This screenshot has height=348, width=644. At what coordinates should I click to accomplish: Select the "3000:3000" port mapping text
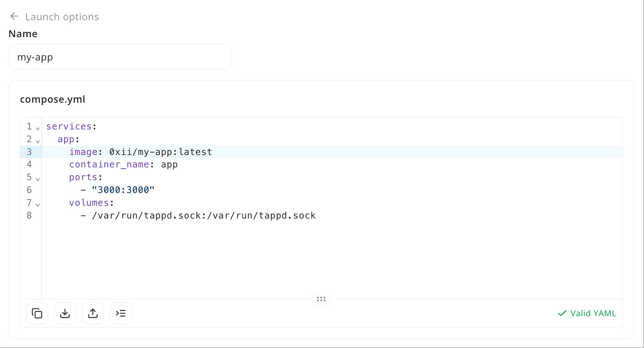click(123, 190)
